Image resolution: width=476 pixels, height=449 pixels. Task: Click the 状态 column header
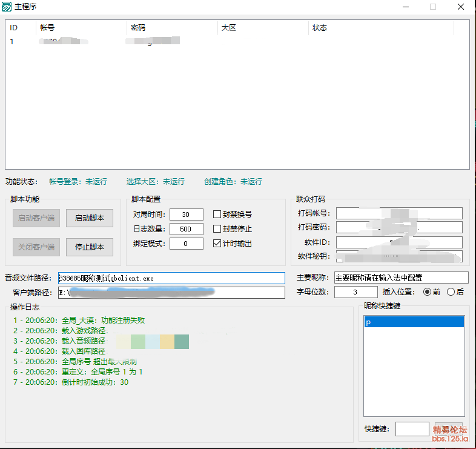click(381, 28)
